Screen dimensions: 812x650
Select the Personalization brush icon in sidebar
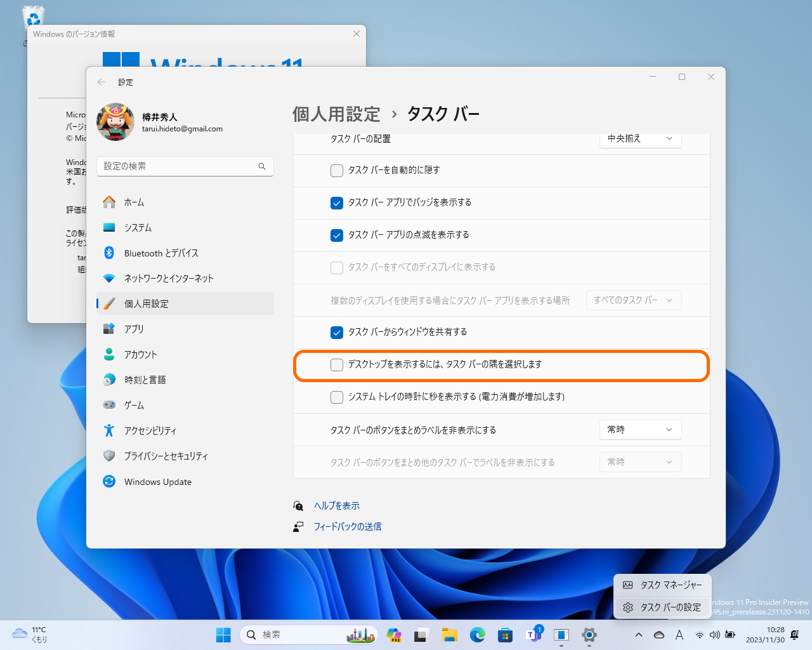(x=108, y=303)
